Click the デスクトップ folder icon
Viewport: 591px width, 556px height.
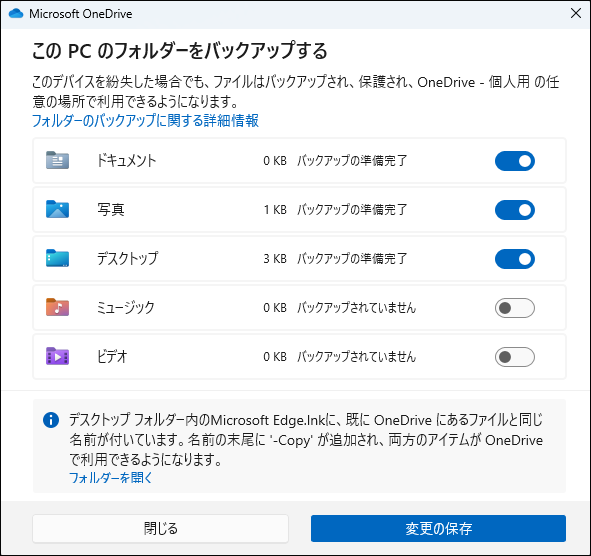57,258
